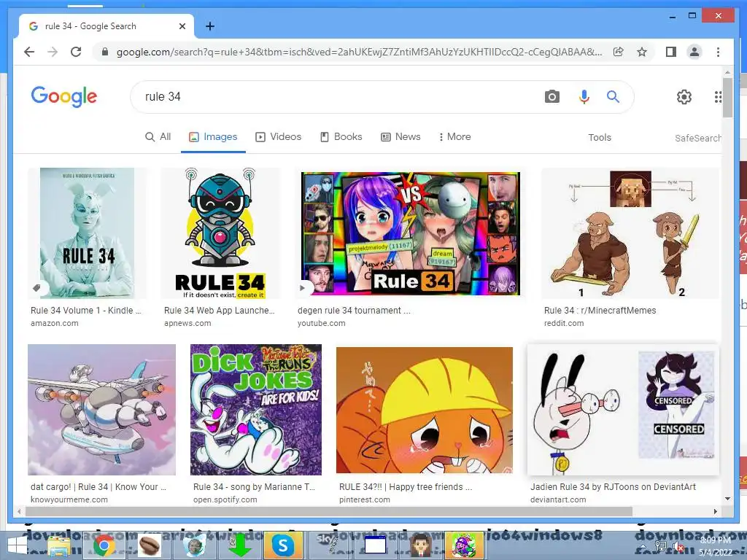
Task: Bookmark this page with star icon
Action: (642, 52)
